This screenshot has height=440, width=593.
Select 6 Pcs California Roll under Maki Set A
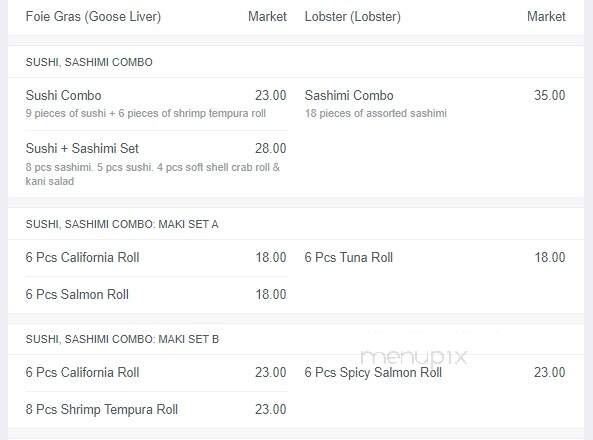[82, 258]
